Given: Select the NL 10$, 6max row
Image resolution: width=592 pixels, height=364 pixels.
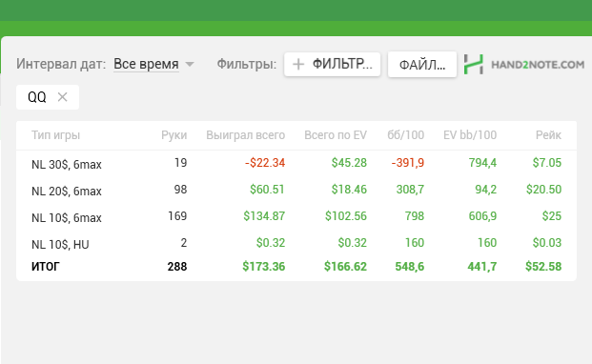Looking at the screenshot, I should click(x=296, y=216).
